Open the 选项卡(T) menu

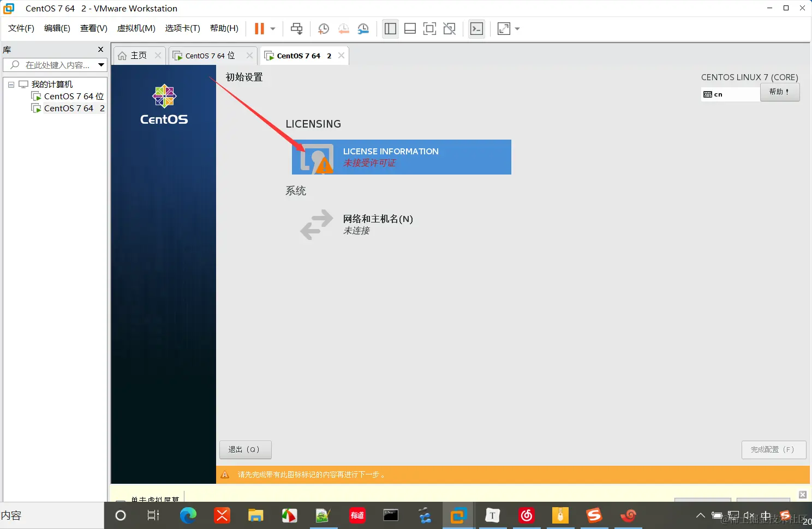coord(183,28)
